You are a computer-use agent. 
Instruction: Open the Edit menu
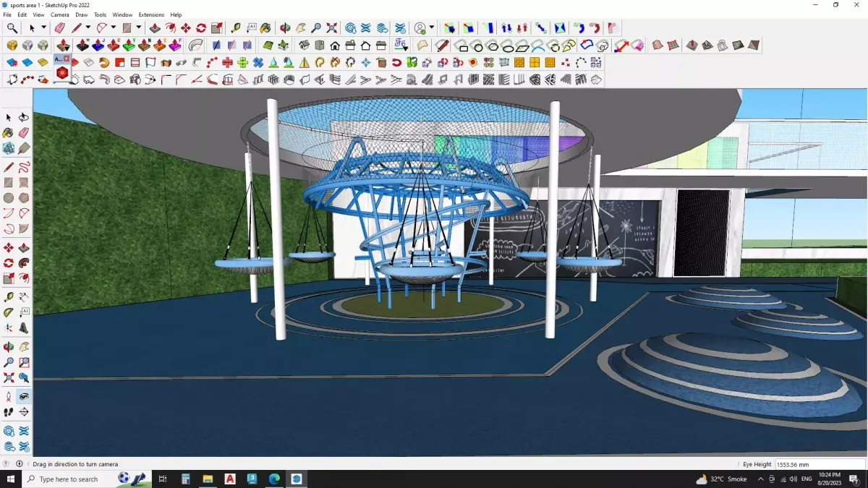[x=22, y=14]
